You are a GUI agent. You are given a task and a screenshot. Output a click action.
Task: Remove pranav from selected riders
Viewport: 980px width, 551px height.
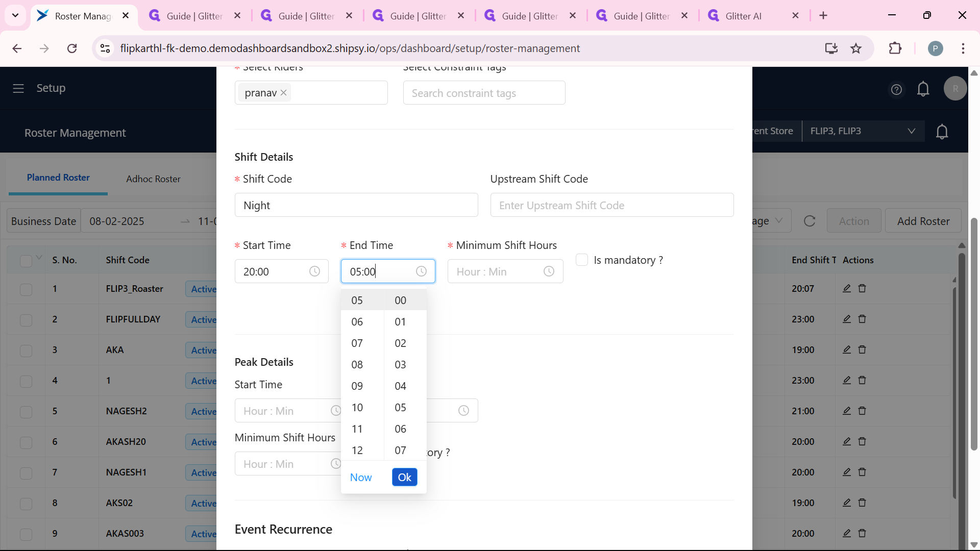[x=284, y=93]
